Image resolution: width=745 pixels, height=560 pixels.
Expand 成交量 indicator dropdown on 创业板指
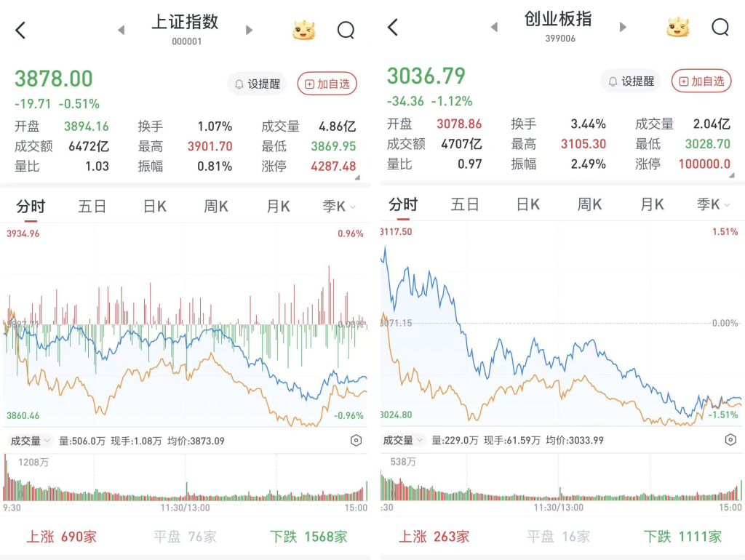[x=403, y=440]
